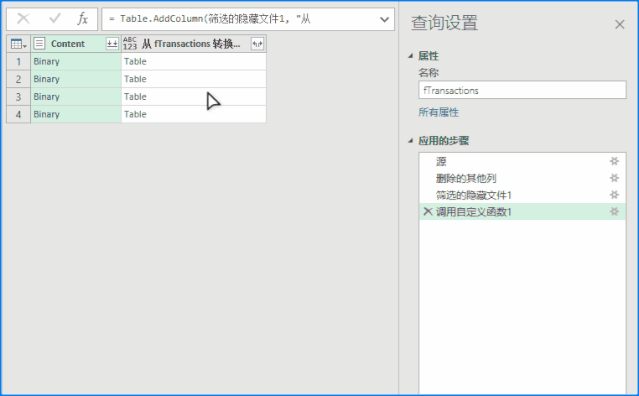Click Table cell in row 3

pyautogui.click(x=194, y=97)
